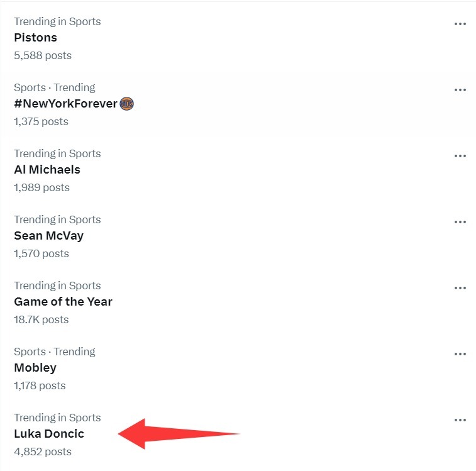
Task: Open more options for #NewYorkForever trend
Action: [x=460, y=90]
